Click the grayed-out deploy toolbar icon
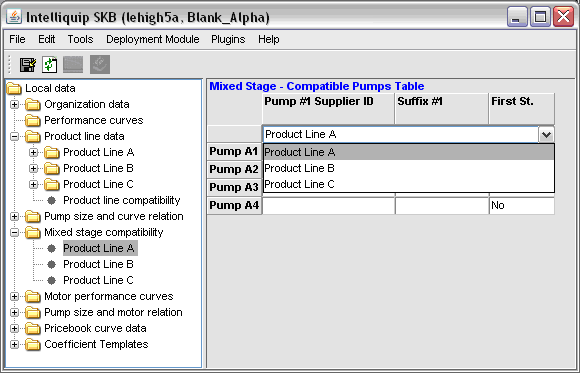This screenshot has height=373, width=580. coord(100,64)
